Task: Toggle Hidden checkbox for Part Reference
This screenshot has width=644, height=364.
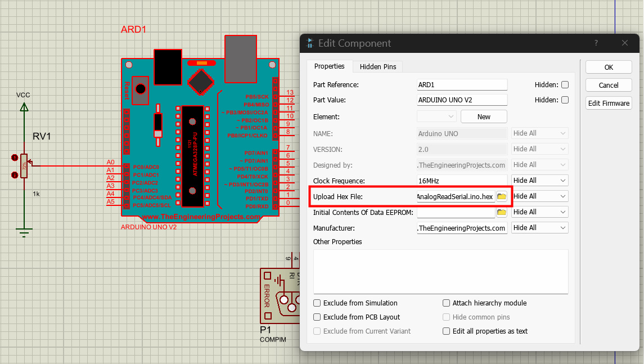Action: pyautogui.click(x=565, y=85)
